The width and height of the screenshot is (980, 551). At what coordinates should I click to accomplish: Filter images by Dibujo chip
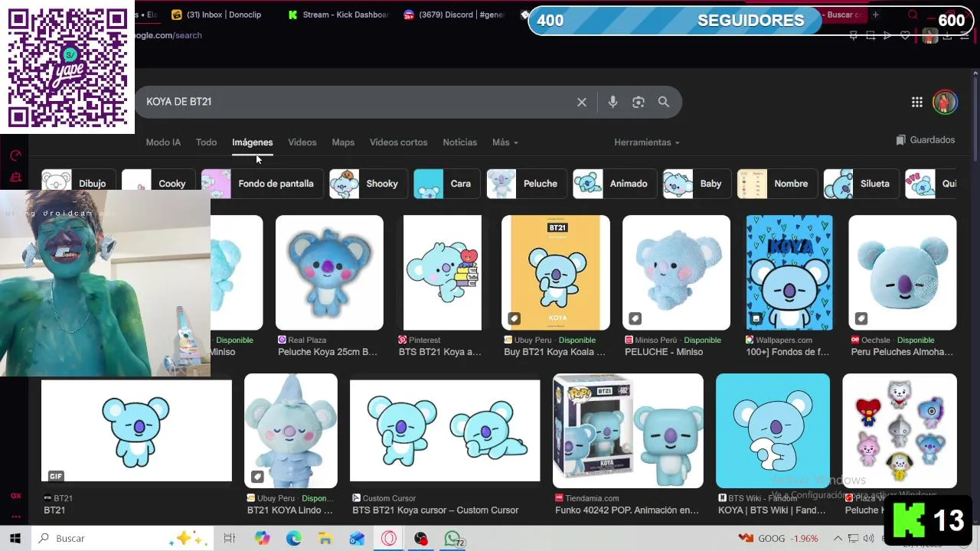[x=78, y=184]
